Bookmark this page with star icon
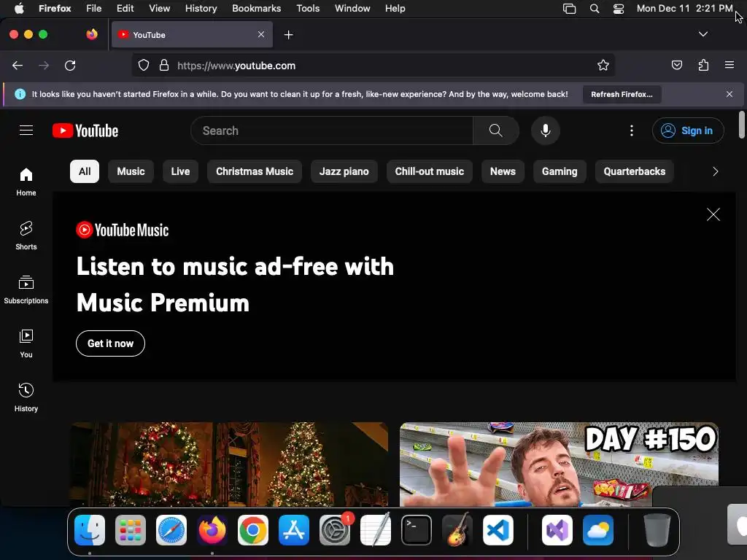 tap(603, 65)
